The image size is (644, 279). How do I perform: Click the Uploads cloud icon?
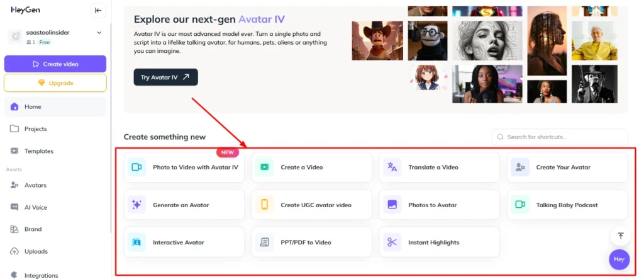[x=14, y=251]
